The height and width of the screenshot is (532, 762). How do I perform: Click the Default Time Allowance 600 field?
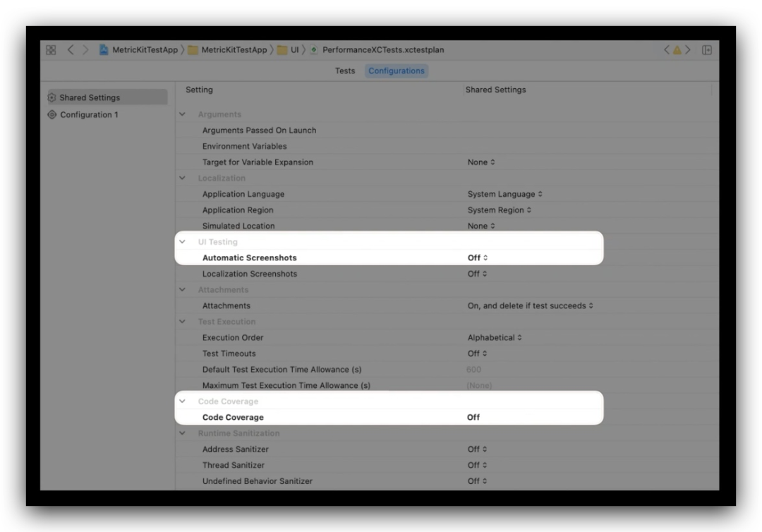click(474, 370)
